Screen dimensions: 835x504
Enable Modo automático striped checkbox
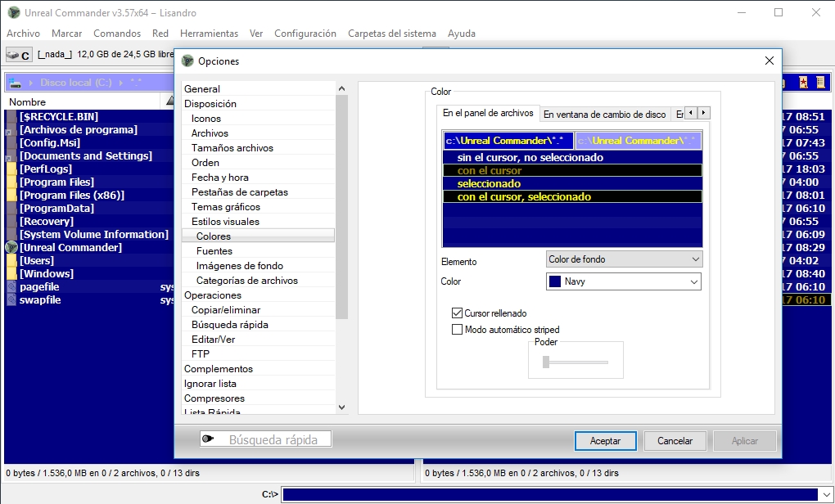[457, 330]
